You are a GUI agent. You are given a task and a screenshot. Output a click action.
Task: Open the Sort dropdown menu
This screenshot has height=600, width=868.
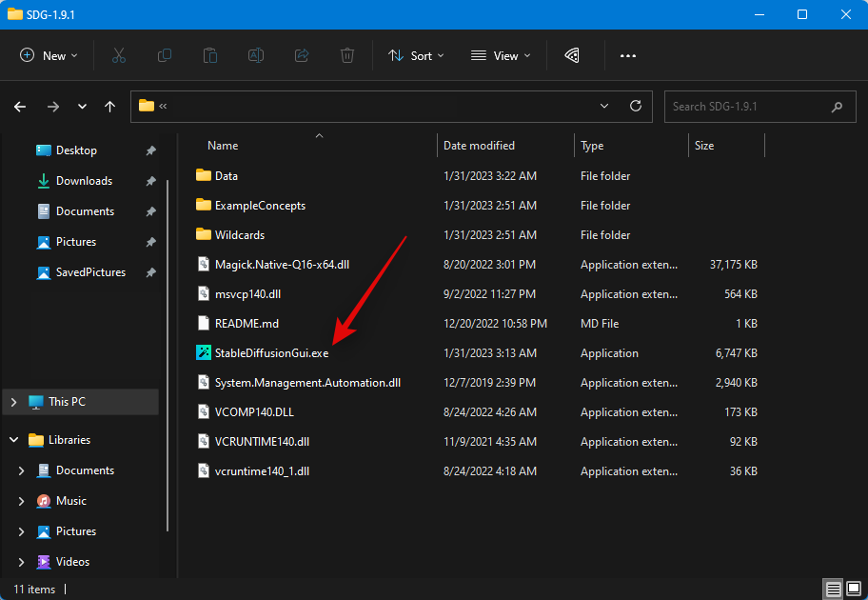tap(416, 55)
